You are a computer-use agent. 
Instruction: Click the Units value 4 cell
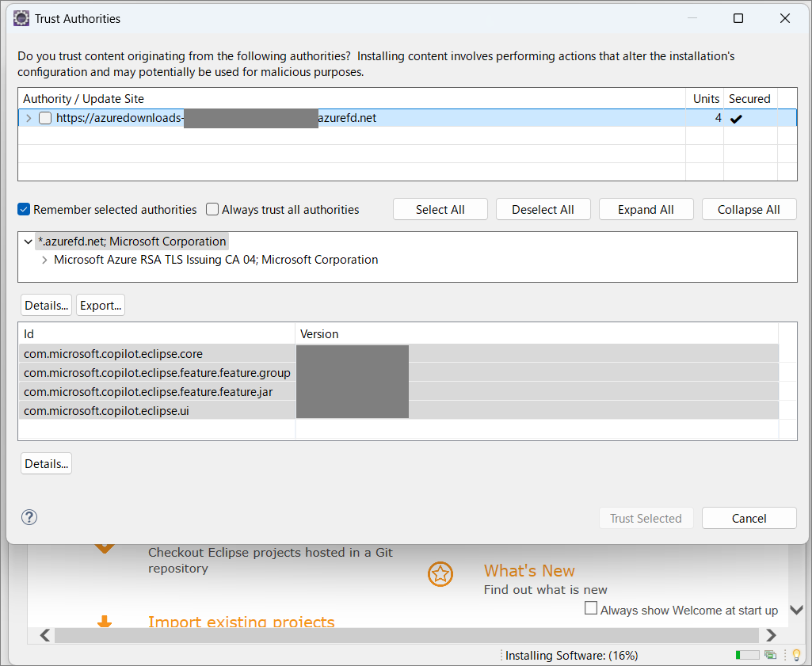705,118
